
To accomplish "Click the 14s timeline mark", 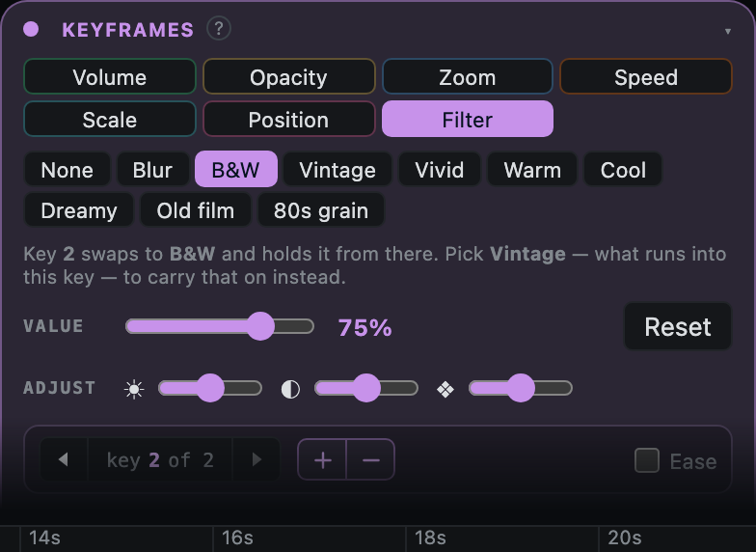I will coord(44,538).
